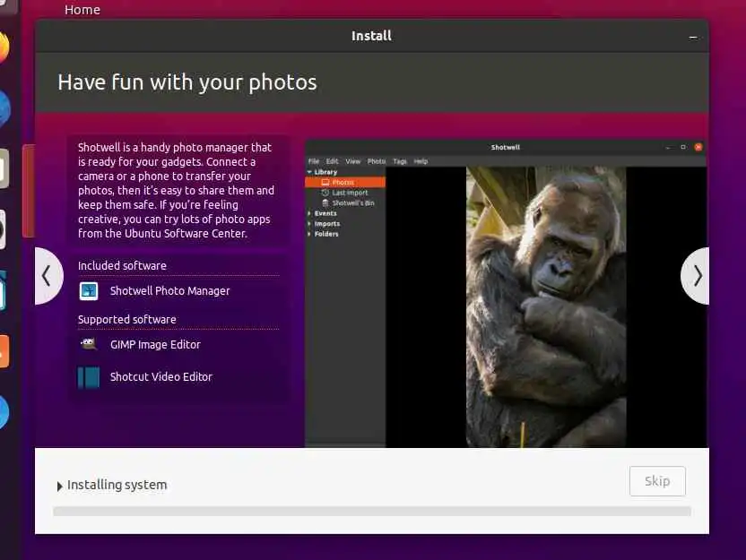Click the Shotcut Video Editor icon
The height and width of the screenshot is (560, 746).
point(89,377)
